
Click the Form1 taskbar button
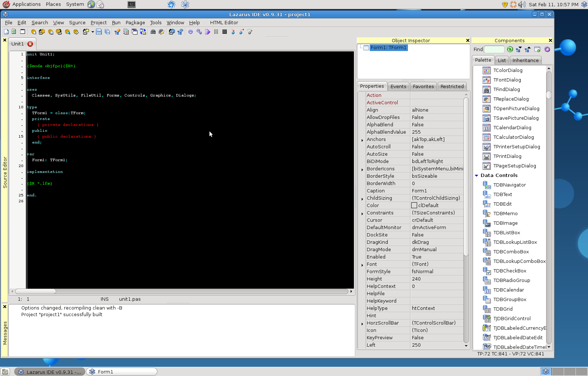click(122, 372)
